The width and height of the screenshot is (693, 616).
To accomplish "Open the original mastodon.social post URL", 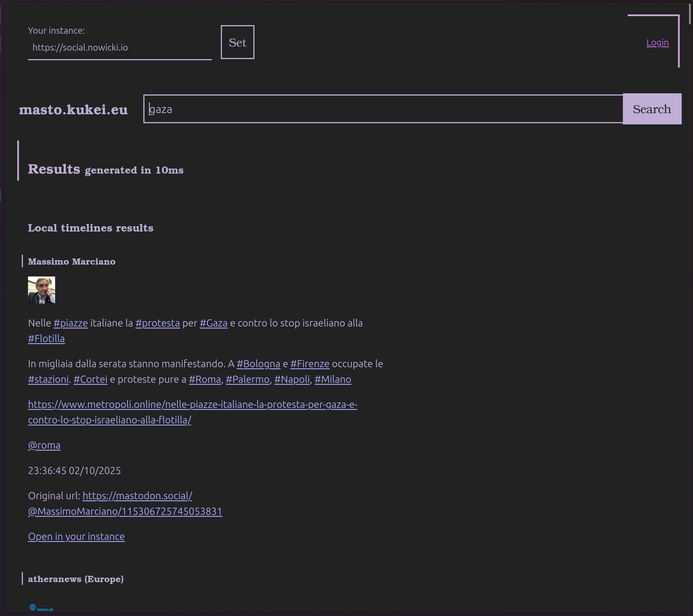I will pyautogui.click(x=137, y=496).
